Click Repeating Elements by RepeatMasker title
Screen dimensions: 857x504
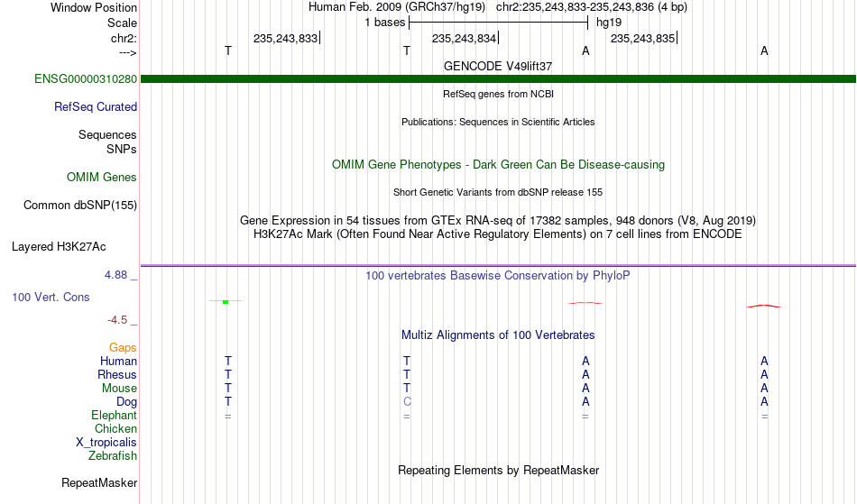pyautogui.click(x=498, y=471)
